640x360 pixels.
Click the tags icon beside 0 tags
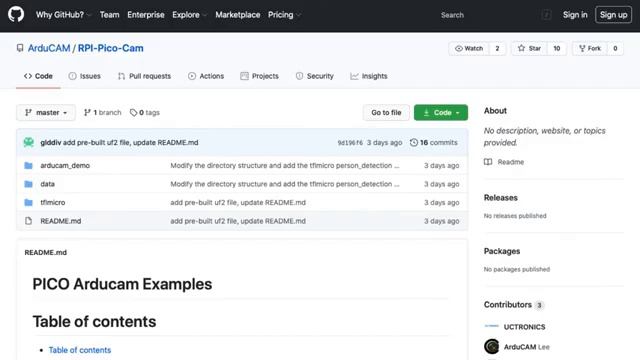click(x=133, y=113)
